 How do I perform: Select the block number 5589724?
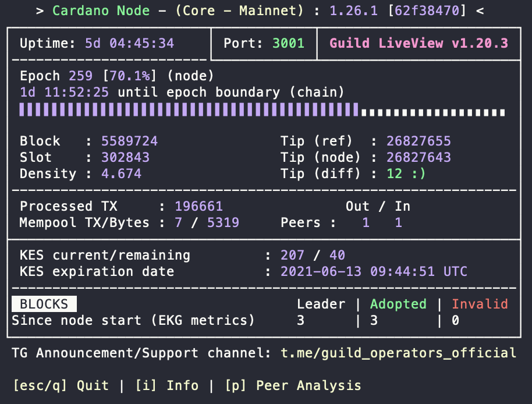click(129, 141)
